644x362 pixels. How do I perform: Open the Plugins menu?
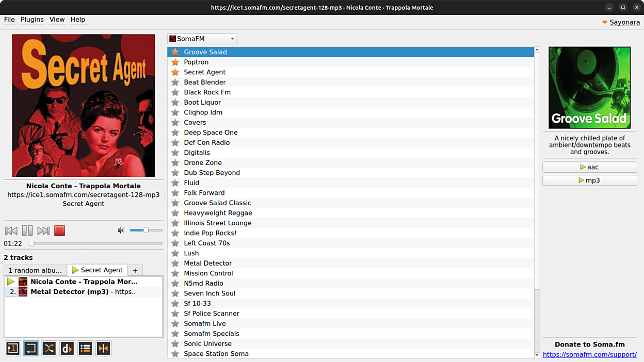[32, 20]
